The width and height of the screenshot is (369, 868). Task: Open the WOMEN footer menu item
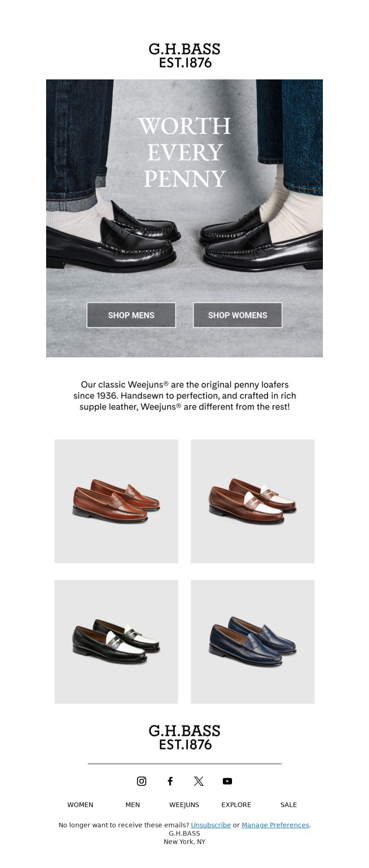click(x=80, y=804)
